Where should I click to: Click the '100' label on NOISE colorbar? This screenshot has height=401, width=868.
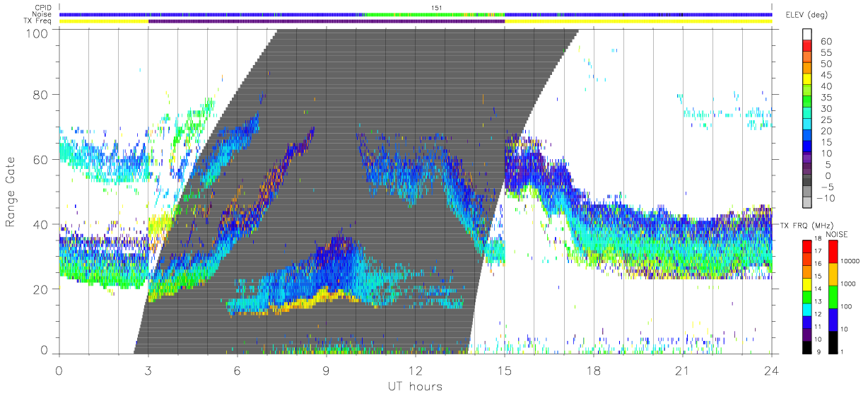tap(845, 306)
